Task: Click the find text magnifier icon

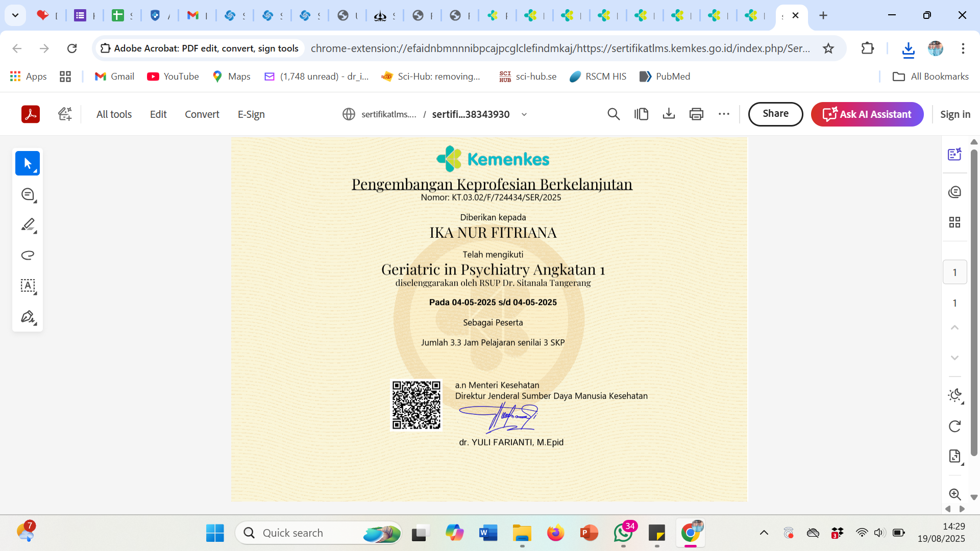Action: pos(614,114)
